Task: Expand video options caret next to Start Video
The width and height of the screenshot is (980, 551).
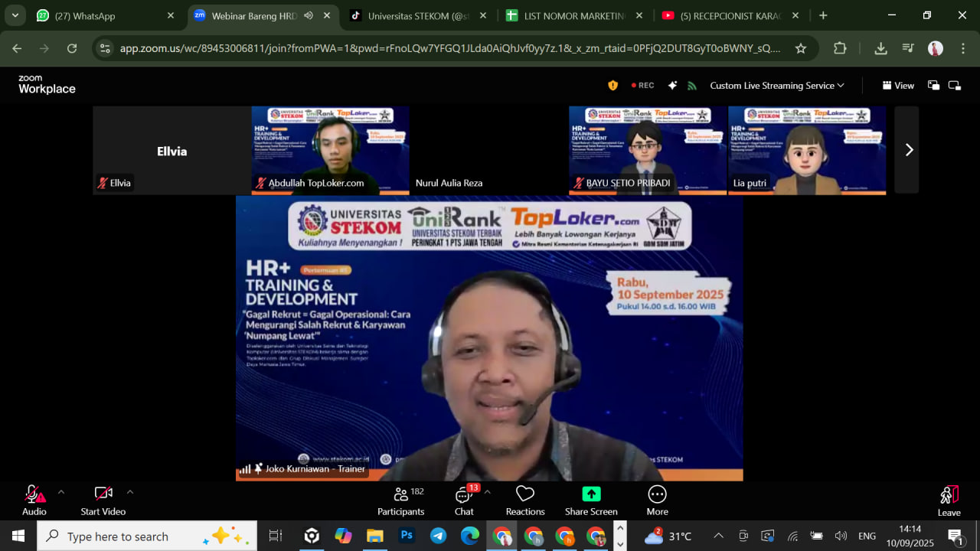Action: [x=130, y=492]
